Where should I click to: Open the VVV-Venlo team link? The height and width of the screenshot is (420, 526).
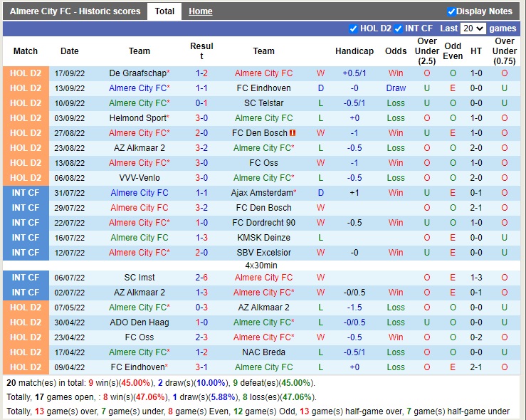click(x=140, y=178)
